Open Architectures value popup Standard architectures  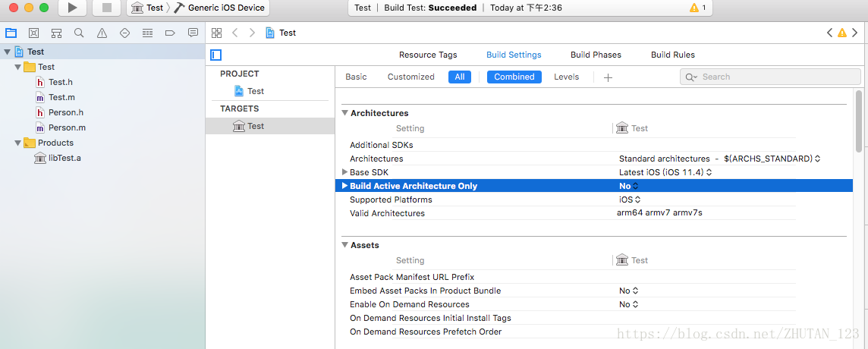coord(719,159)
